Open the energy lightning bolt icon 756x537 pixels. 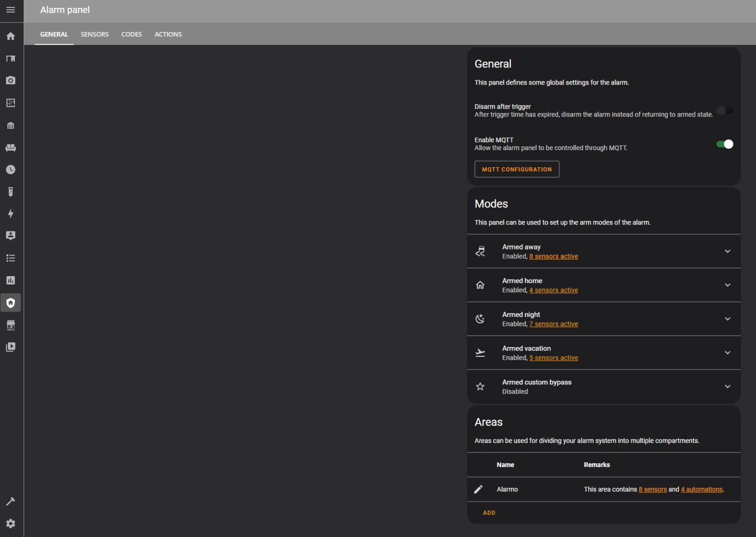(x=10, y=214)
